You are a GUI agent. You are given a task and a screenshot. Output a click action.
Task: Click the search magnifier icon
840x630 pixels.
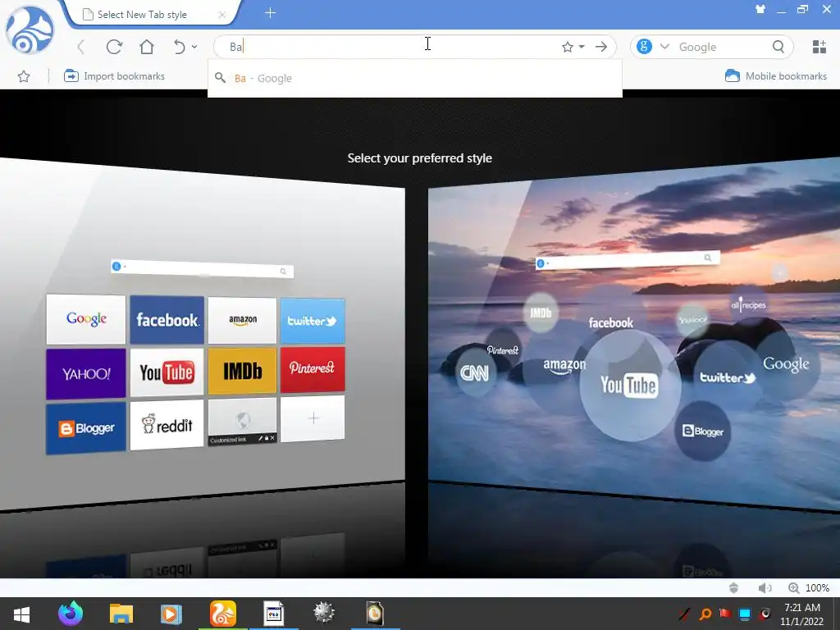(x=778, y=47)
